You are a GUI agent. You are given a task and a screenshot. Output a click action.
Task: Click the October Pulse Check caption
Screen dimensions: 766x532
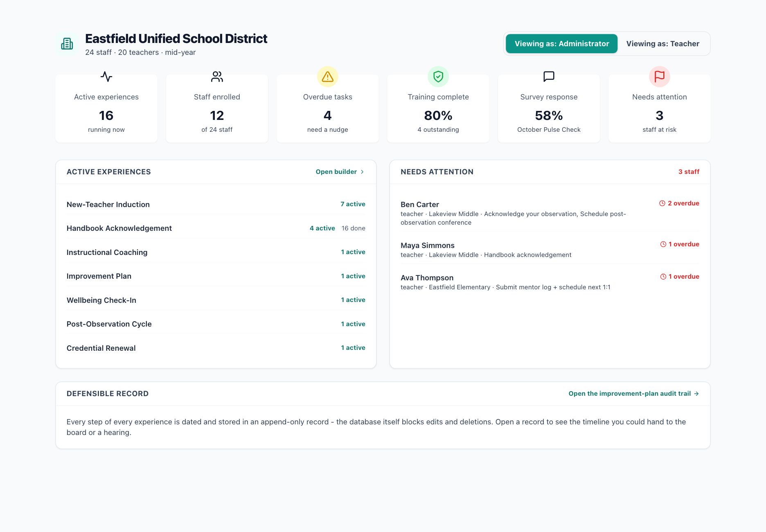pyautogui.click(x=549, y=130)
